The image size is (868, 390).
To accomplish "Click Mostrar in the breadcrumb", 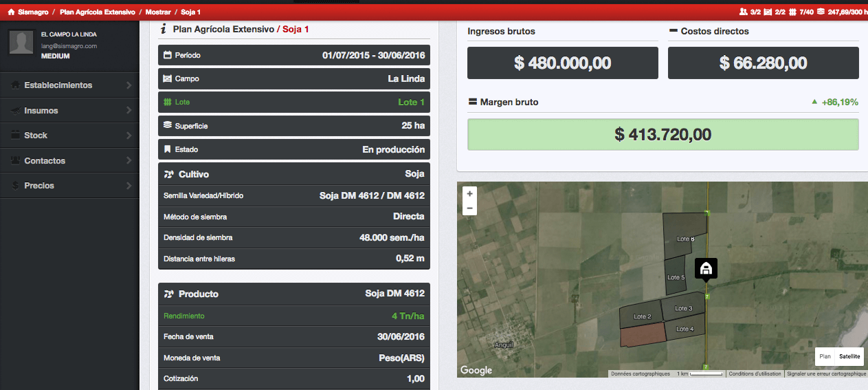I will (158, 12).
